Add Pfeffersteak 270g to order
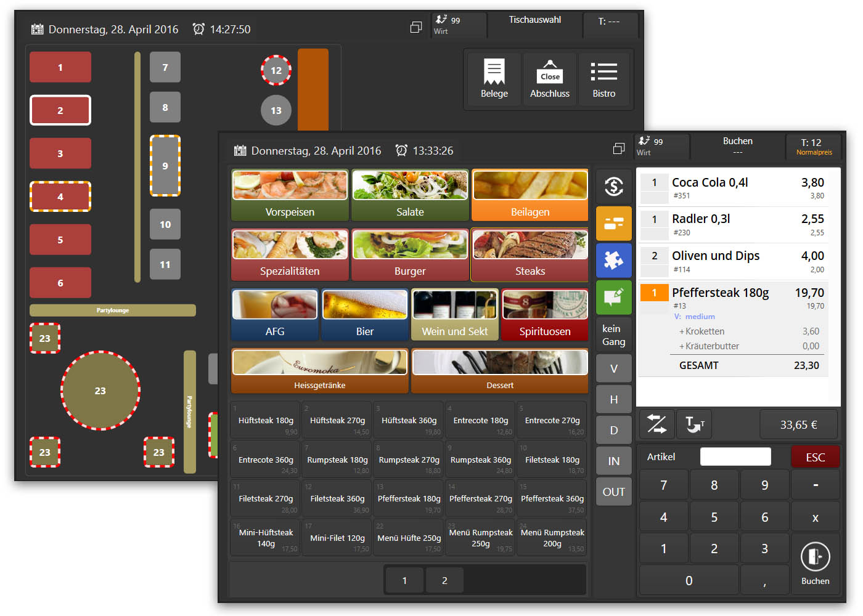 [x=480, y=499]
